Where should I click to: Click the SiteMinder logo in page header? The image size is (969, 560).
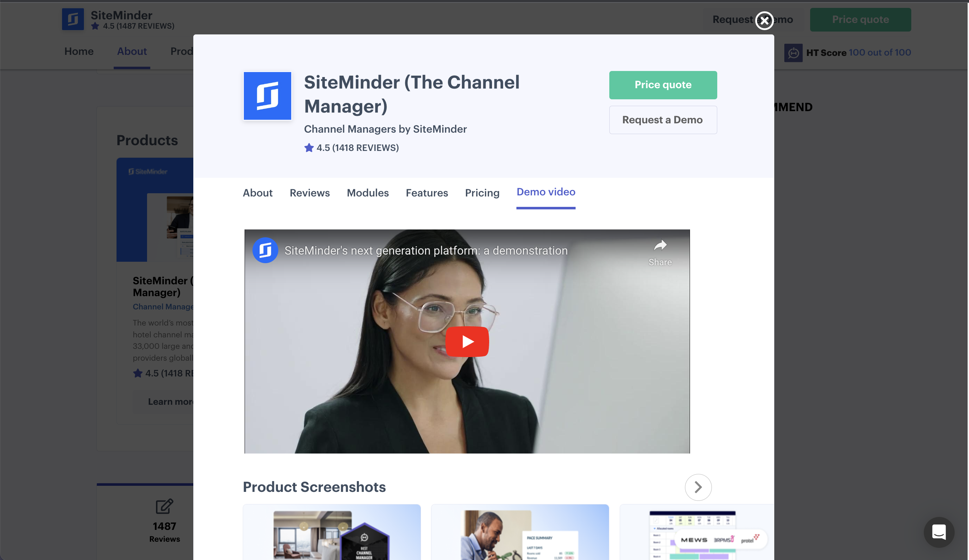pos(73,19)
